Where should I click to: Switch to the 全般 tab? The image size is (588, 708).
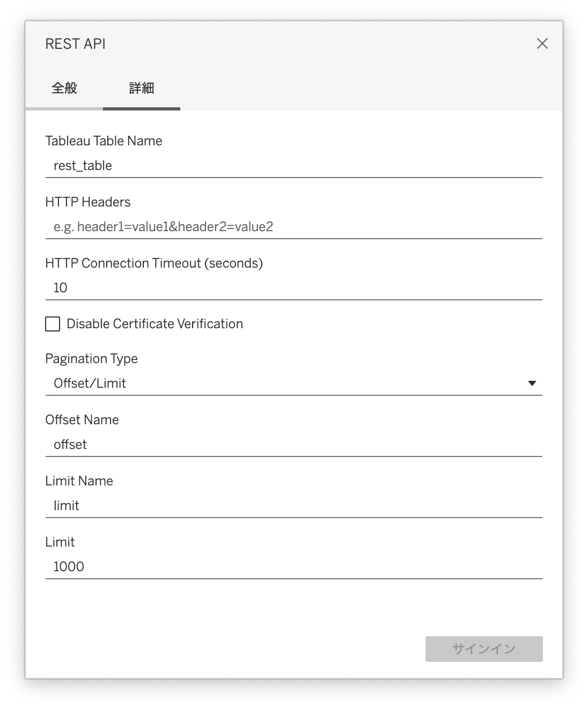pos(64,88)
